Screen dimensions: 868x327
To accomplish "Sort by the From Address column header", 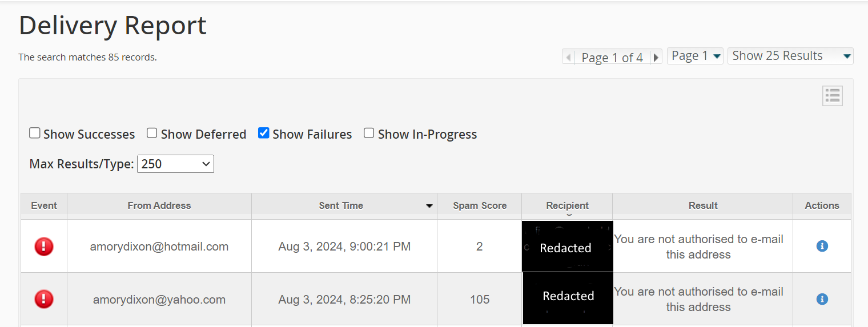I will (159, 205).
